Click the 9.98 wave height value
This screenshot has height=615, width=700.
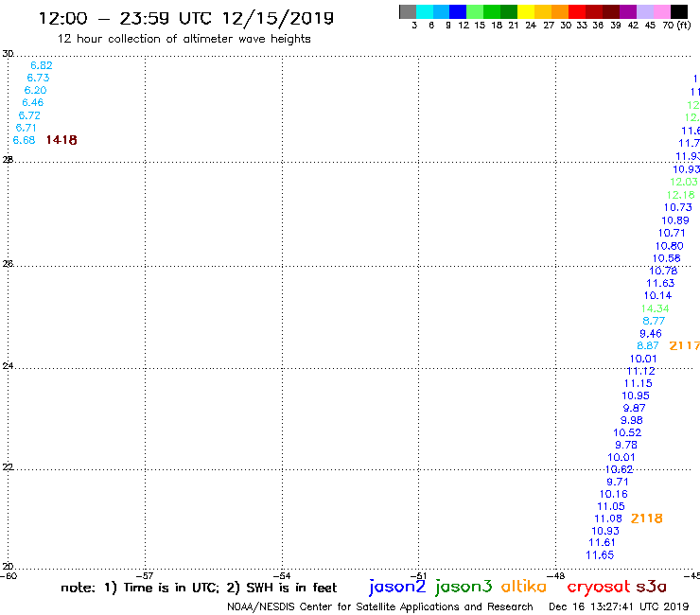click(x=632, y=420)
